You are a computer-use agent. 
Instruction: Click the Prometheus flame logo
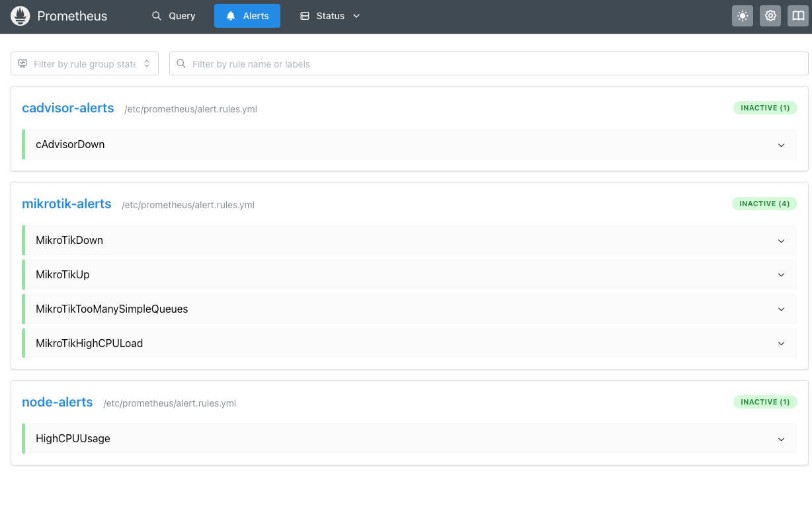pyautogui.click(x=20, y=16)
